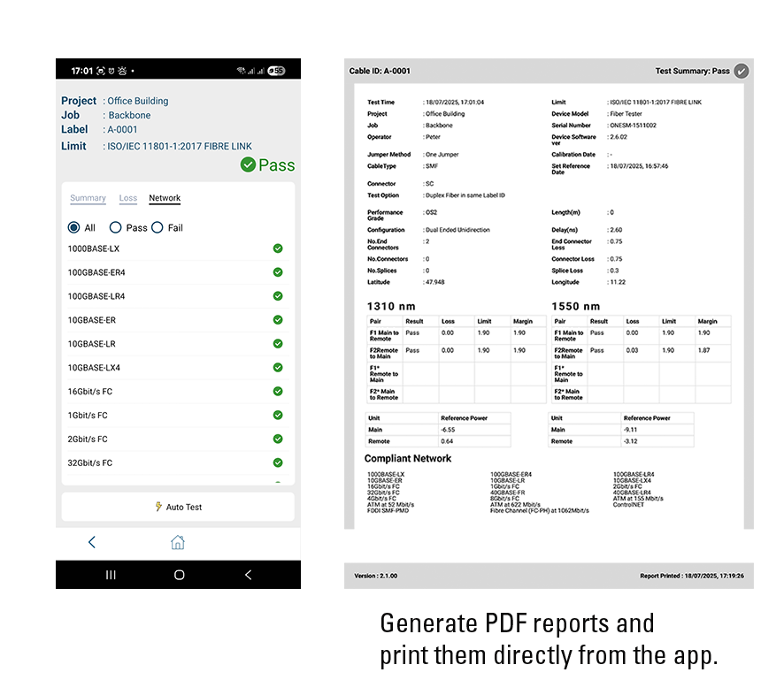
Task: Click the 10GBASE-LR pass checkmark
Action: tap(278, 344)
